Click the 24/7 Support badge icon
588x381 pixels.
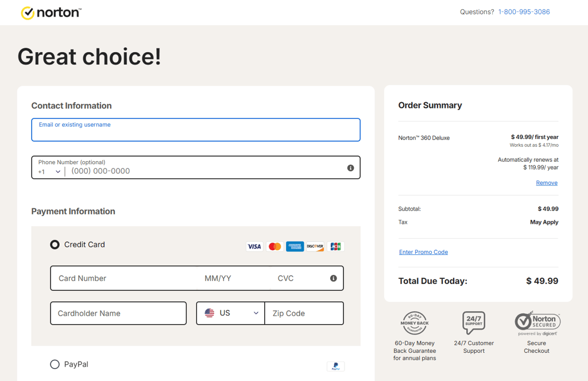[x=474, y=322]
